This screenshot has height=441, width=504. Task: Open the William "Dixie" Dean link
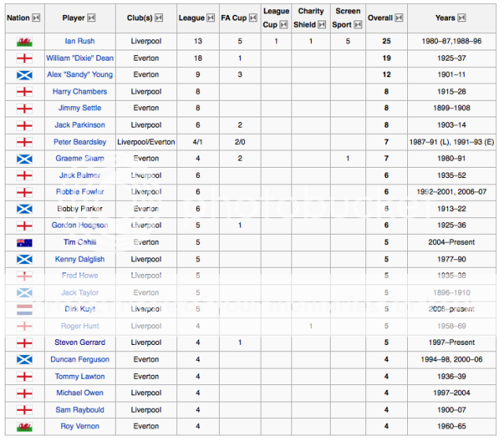pos(80,58)
